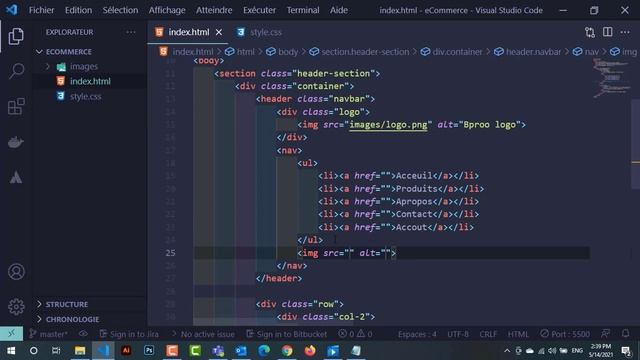Open the Docker view in activity bar
This screenshot has height=360, width=640.
pos(16,142)
